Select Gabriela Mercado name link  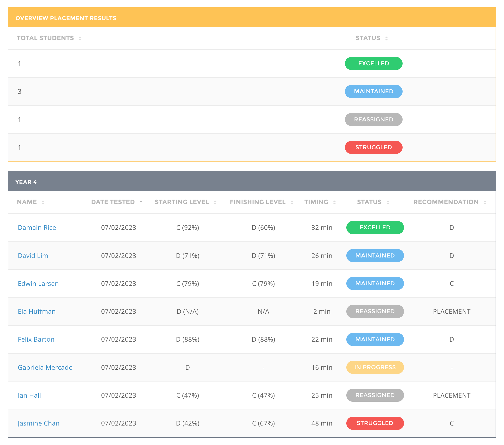(45, 367)
